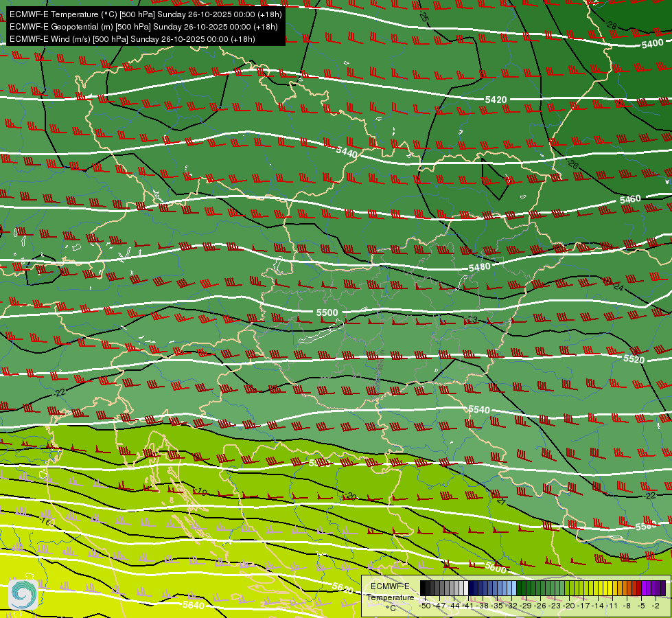The image size is (672, 618).
Task: Click the -38 value in the temperature legend
Action: pos(482,606)
